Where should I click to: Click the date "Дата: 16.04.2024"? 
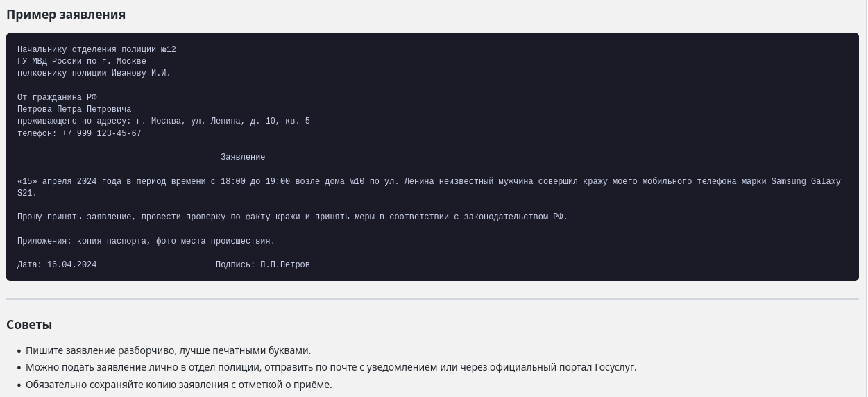point(57,265)
